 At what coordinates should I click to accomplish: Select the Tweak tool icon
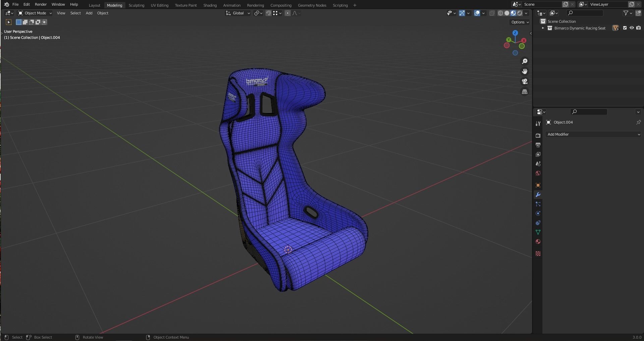pyautogui.click(x=9, y=22)
